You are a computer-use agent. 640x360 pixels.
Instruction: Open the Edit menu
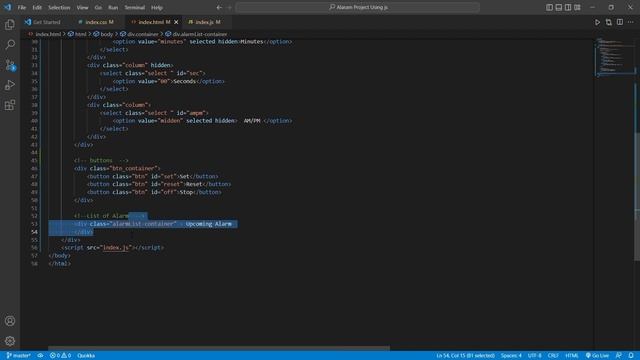[x=37, y=7]
